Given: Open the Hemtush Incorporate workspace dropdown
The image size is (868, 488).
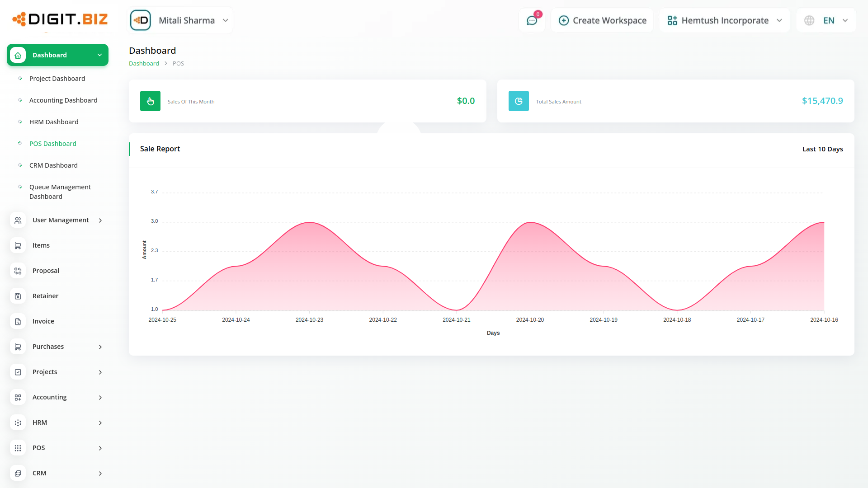Looking at the screenshot, I should click(x=724, y=20).
